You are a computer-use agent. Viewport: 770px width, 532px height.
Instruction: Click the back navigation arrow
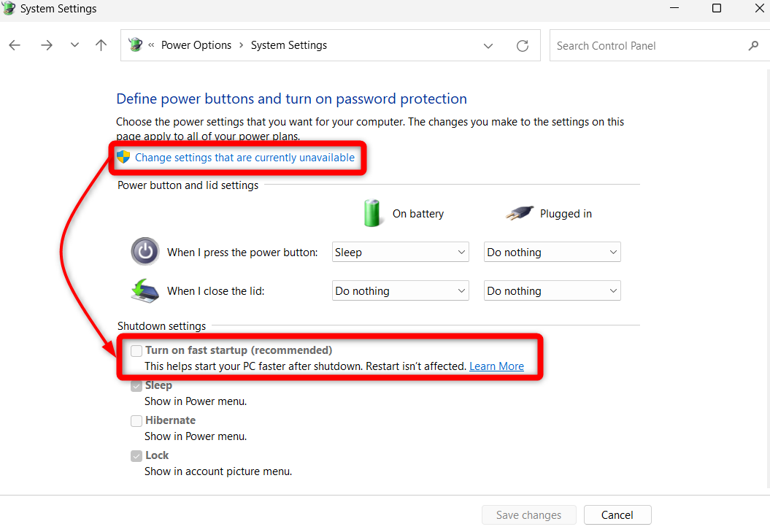14,45
